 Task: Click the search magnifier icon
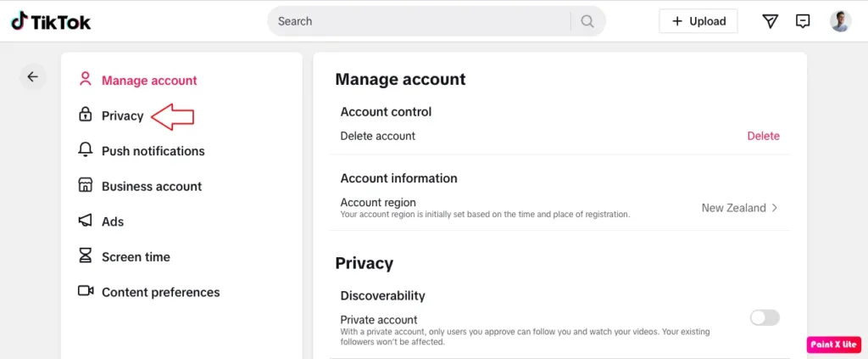click(587, 21)
